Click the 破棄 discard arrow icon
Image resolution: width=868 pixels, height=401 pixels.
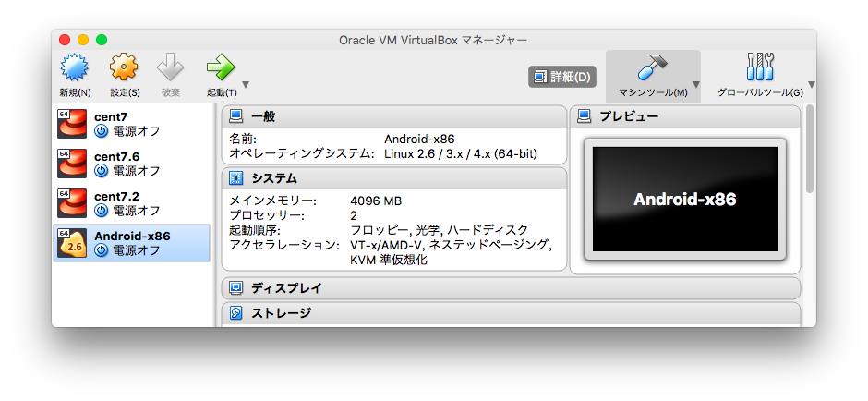171,67
